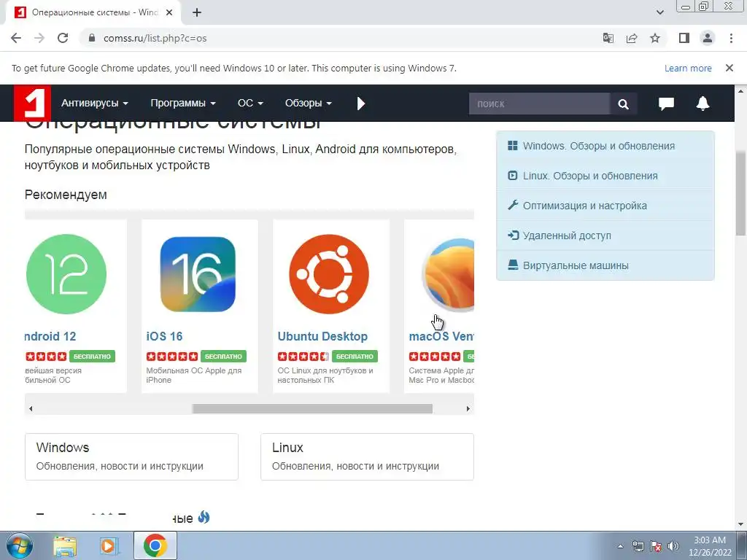The width and height of the screenshot is (747, 560).
Task: Bookmark this page with star icon
Action: tap(655, 38)
